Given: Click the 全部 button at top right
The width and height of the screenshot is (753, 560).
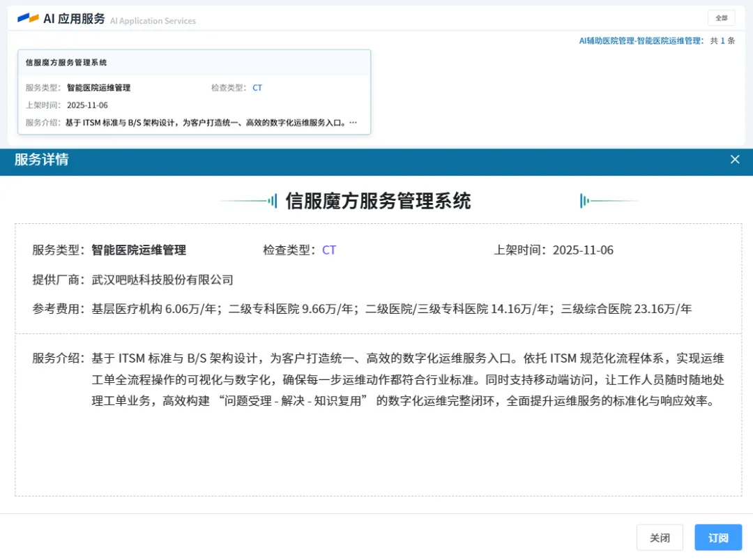Looking at the screenshot, I should [721, 18].
